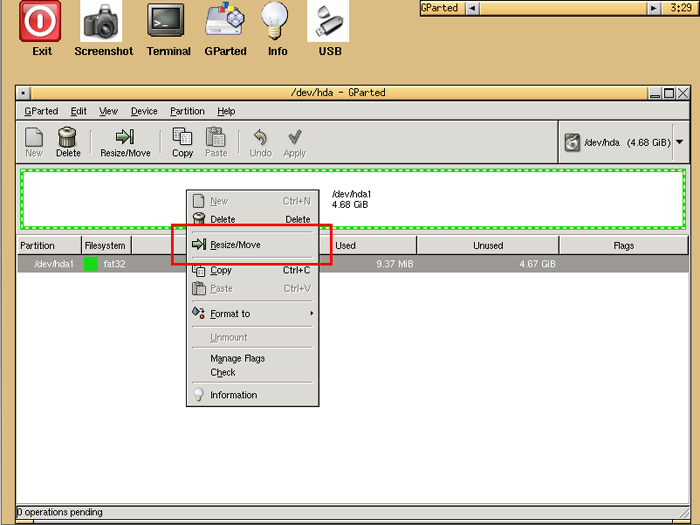Open the View menu

tap(108, 111)
